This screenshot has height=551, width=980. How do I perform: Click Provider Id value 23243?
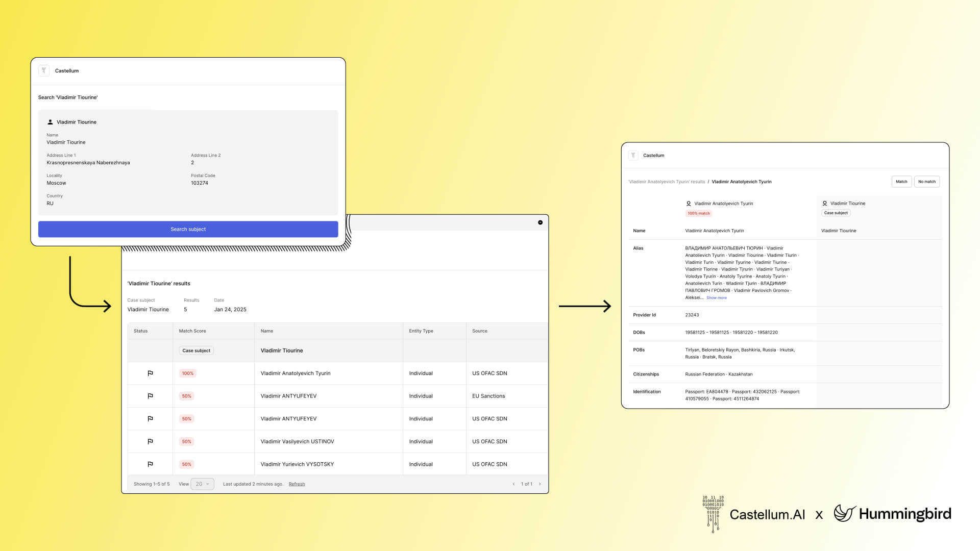tap(692, 315)
